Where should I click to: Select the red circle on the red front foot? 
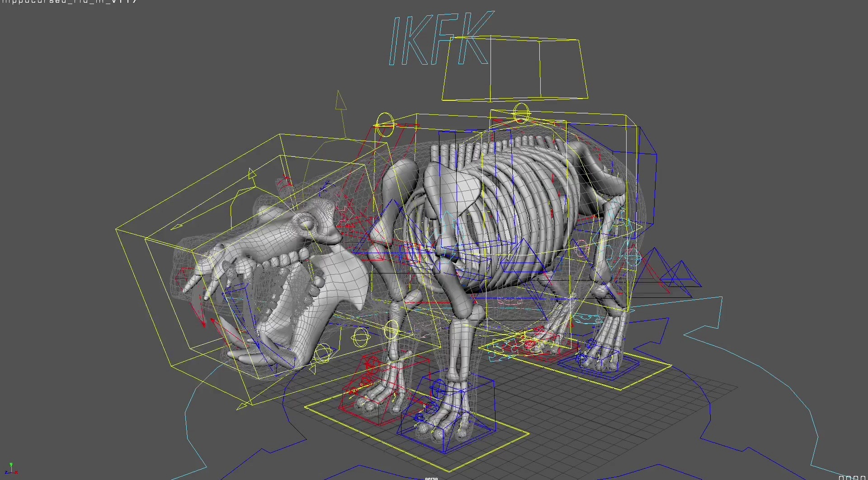[372, 363]
